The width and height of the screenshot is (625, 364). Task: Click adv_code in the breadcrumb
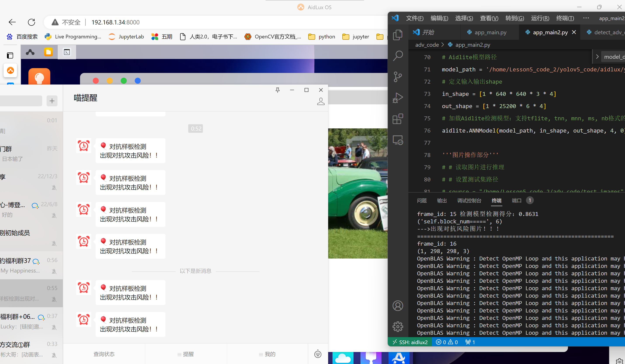coord(427,45)
